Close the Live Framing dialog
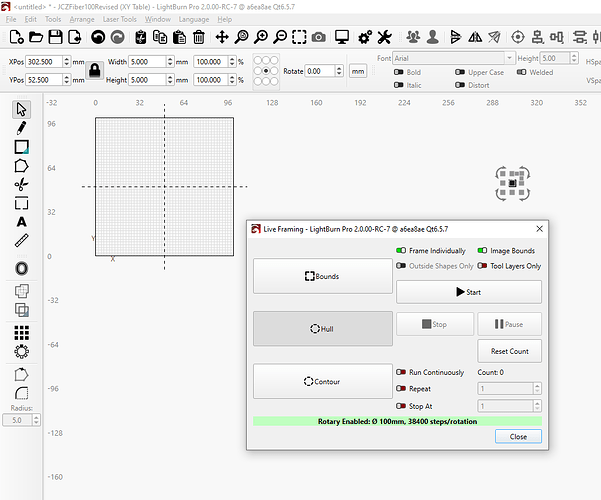601x500 pixels. coord(518,436)
